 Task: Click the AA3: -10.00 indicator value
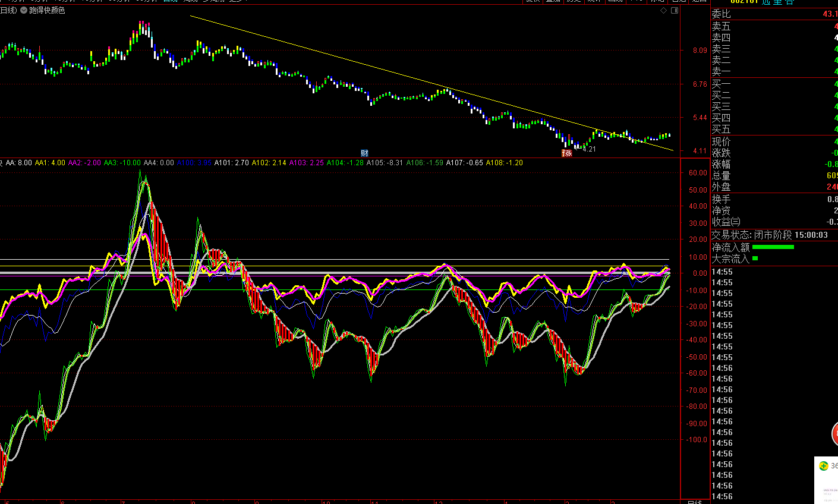(122, 162)
